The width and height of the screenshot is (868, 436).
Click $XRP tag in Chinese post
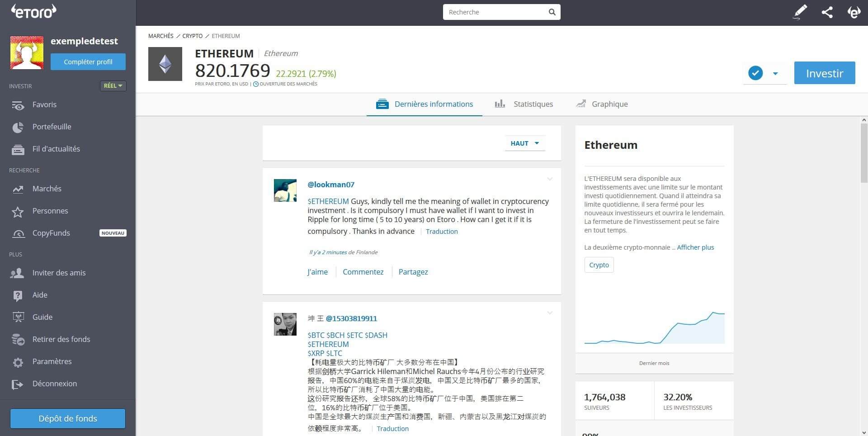point(316,353)
